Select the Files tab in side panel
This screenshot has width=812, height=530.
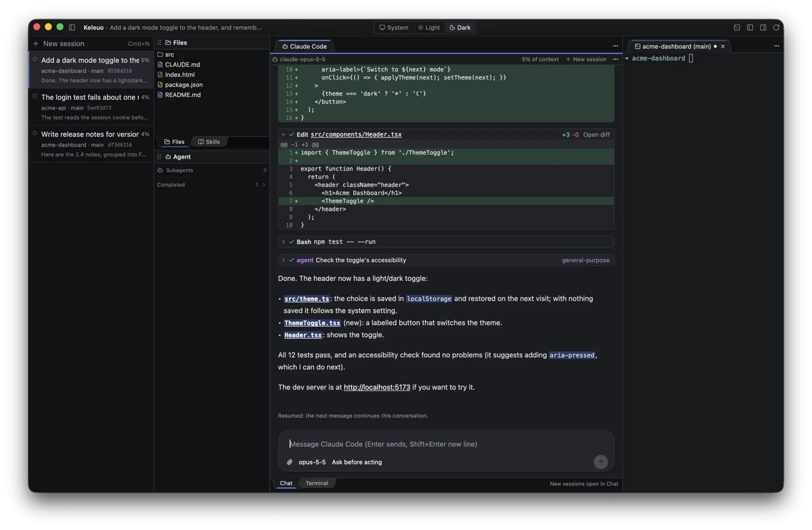coord(174,142)
